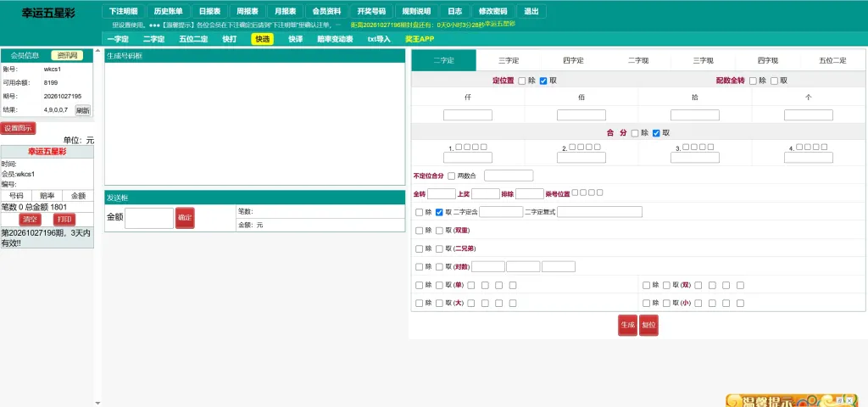Open 快打 quick entry
Viewport: 868px width, 407px height.
(x=229, y=39)
